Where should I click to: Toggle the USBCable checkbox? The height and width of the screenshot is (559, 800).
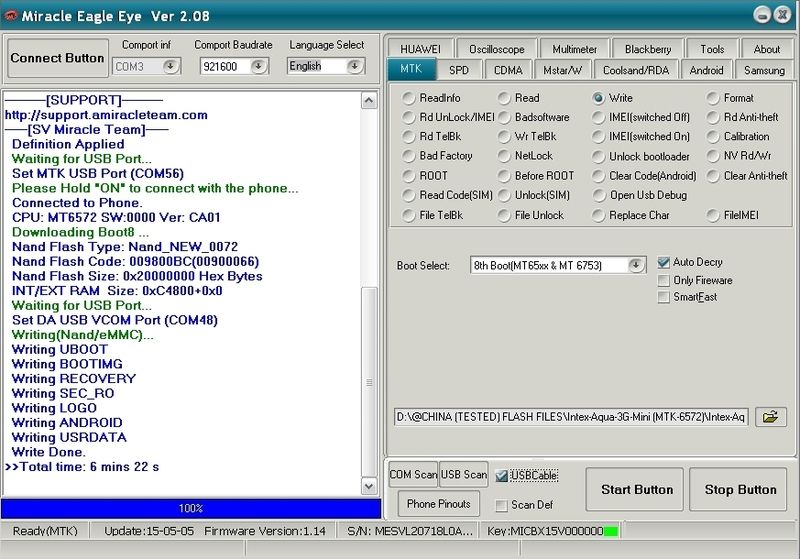[x=502, y=476]
